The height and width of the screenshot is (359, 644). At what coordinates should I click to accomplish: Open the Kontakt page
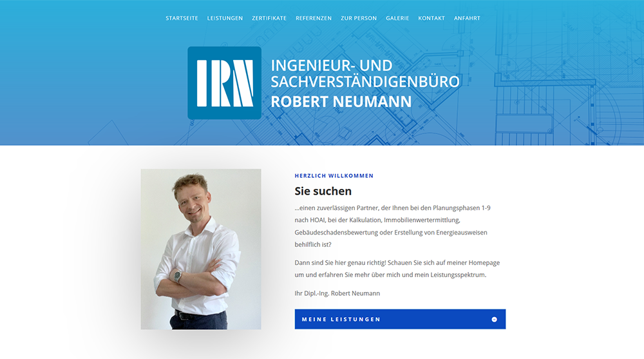point(431,18)
